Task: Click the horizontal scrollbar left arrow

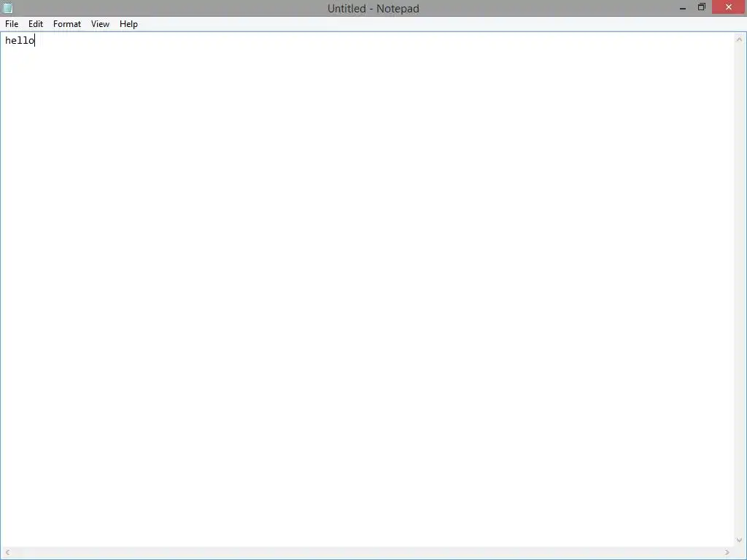Action: pyautogui.click(x=7, y=553)
